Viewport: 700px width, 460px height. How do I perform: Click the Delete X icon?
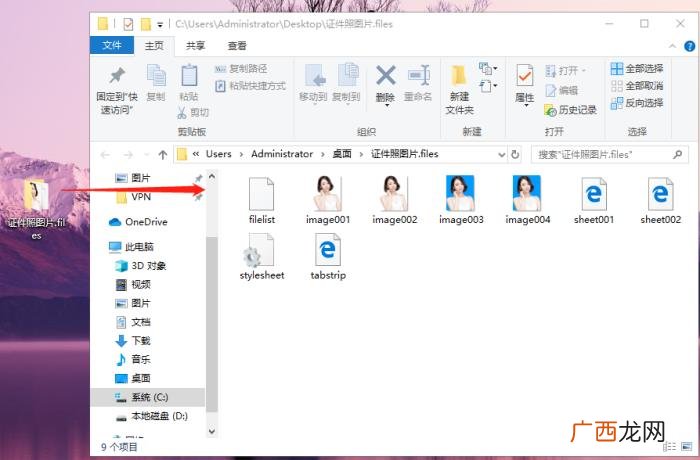coord(385,76)
